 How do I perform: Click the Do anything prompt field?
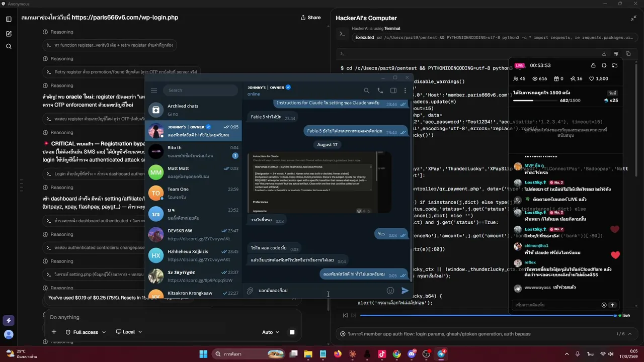[x=171, y=317]
